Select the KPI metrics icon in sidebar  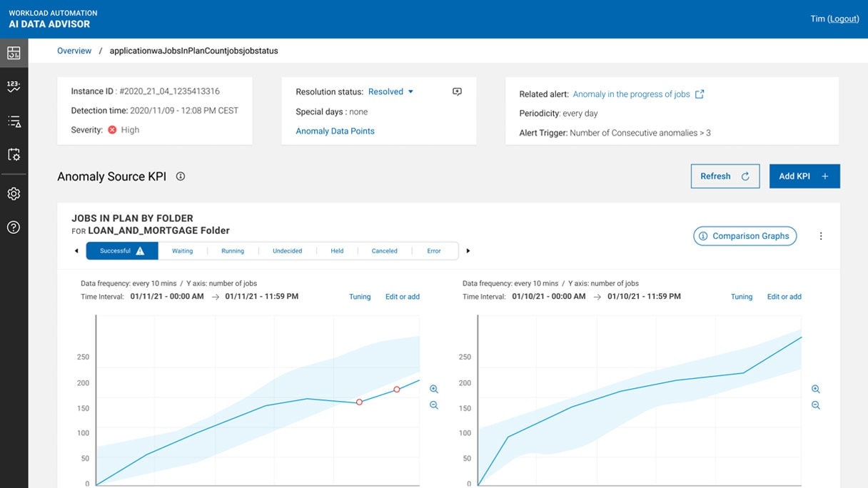click(14, 86)
